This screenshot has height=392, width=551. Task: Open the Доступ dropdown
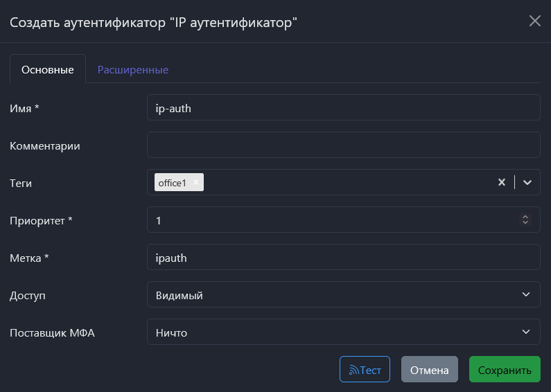click(x=343, y=294)
